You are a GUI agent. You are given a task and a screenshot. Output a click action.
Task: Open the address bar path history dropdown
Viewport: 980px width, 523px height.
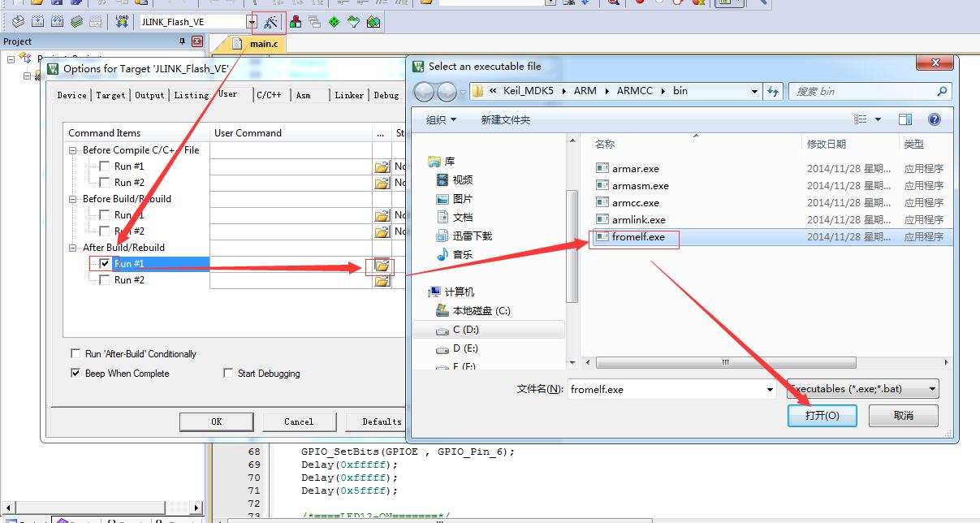754,92
